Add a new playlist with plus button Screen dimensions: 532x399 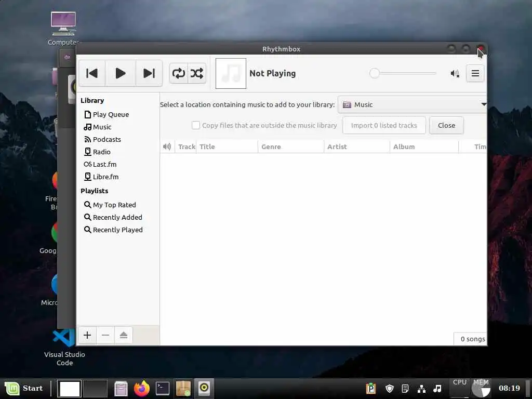[87, 335]
